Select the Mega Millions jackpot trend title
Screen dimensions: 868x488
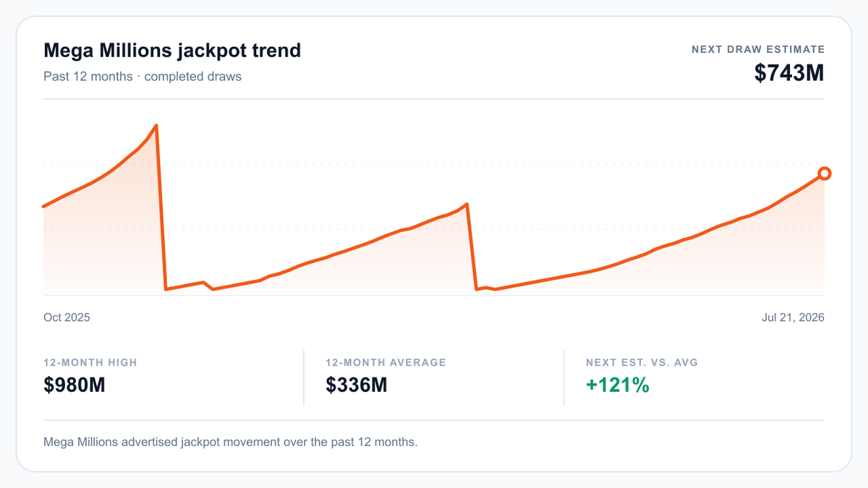click(x=172, y=51)
